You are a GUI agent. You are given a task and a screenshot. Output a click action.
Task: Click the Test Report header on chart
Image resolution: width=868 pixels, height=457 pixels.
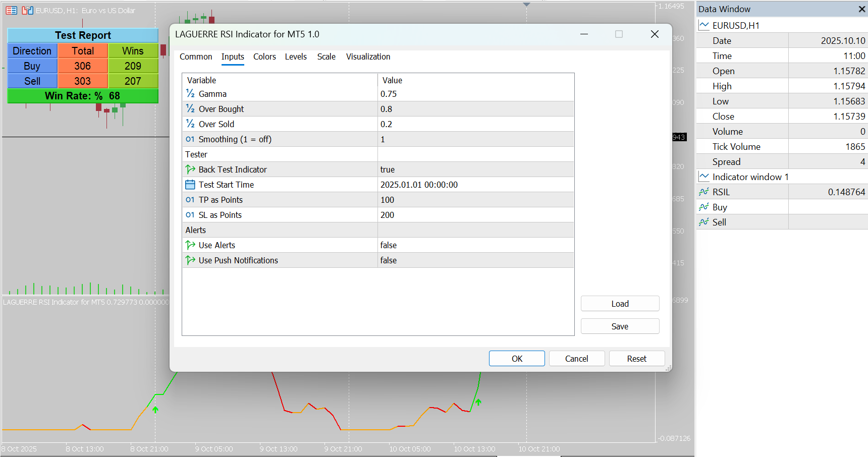tap(83, 35)
